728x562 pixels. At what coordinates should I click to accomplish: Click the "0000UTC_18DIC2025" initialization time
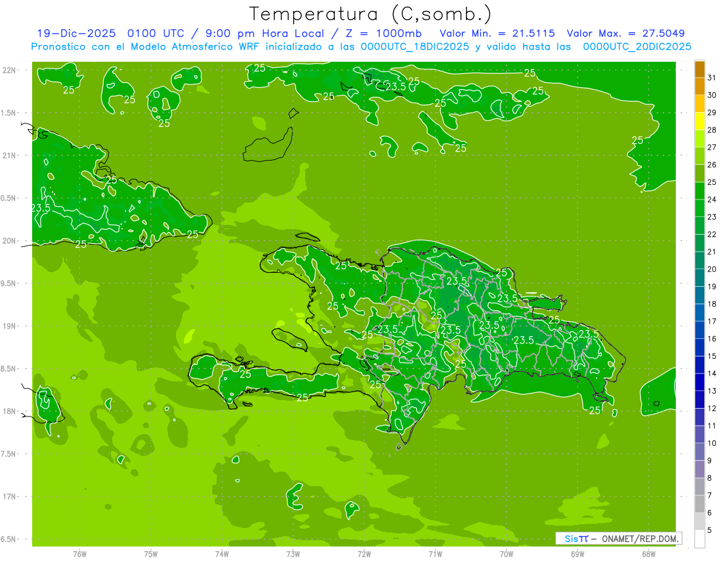[x=415, y=47]
